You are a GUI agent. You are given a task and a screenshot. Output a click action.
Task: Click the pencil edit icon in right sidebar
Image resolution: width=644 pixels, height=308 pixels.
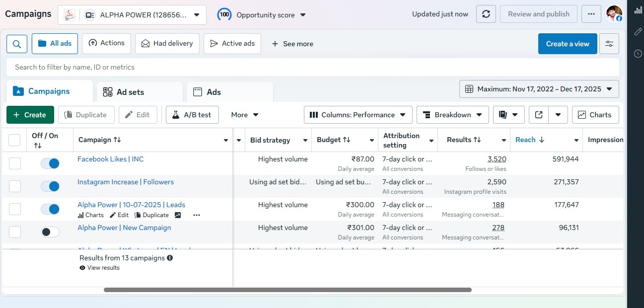[x=638, y=32]
